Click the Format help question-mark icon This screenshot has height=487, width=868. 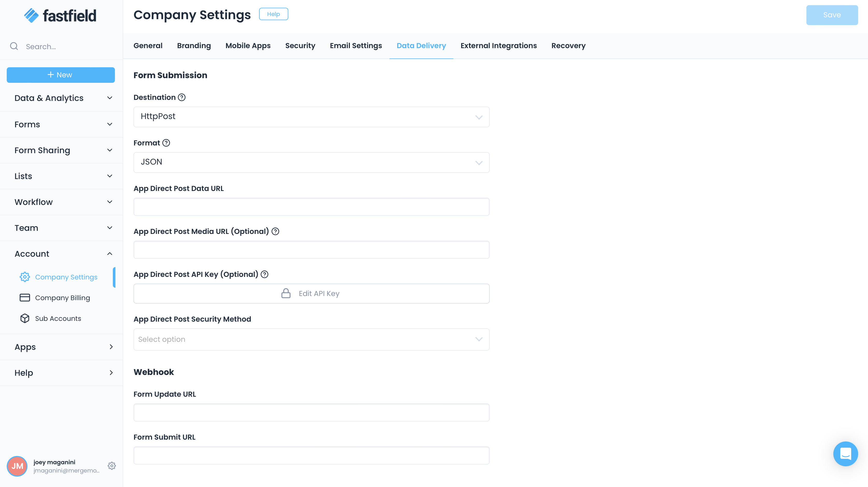point(166,143)
